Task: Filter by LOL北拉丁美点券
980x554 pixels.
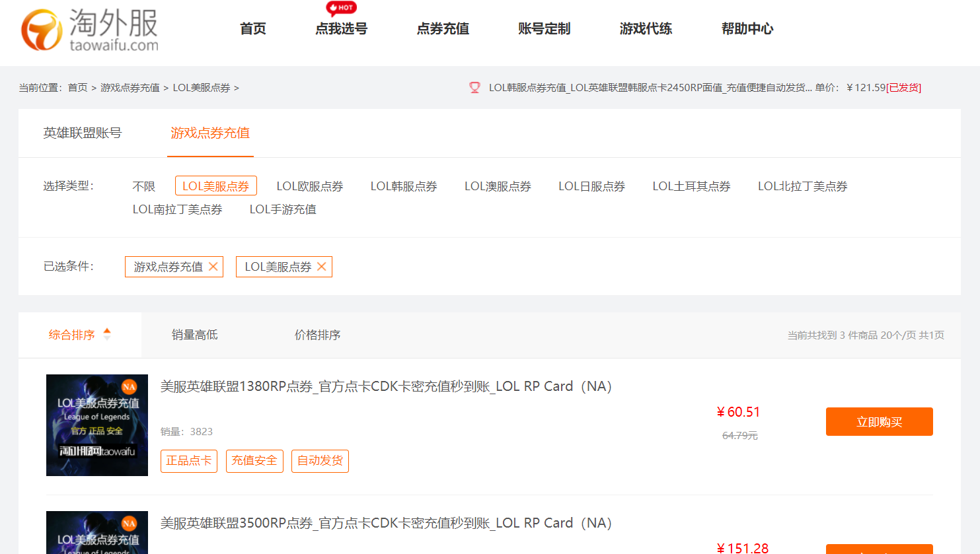Action: [x=802, y=186]
